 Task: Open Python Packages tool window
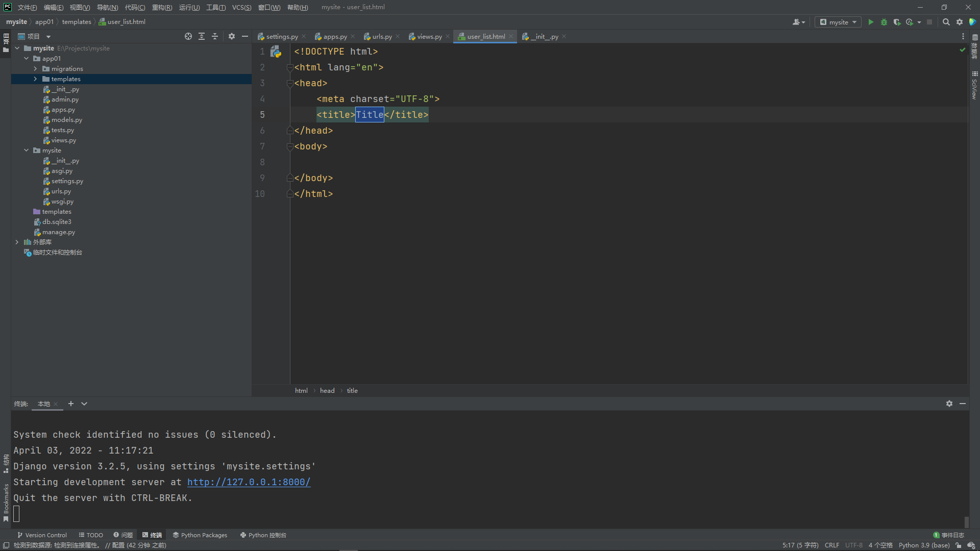click(x=200, y=535)
